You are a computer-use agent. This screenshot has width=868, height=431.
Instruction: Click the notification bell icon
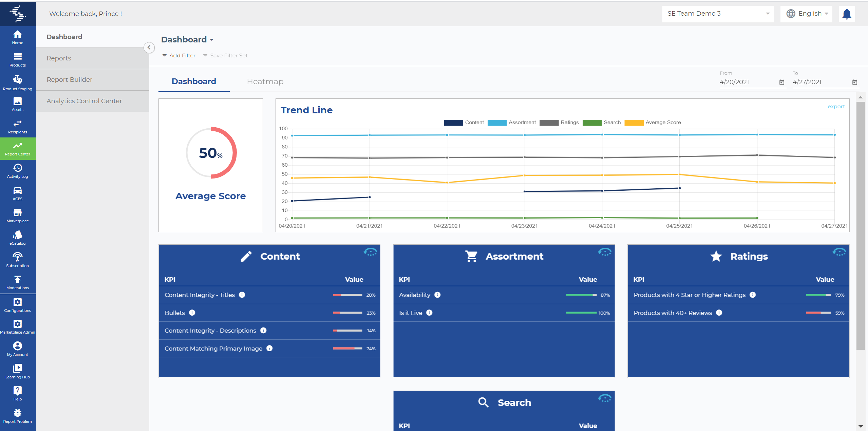pos(847,14)
